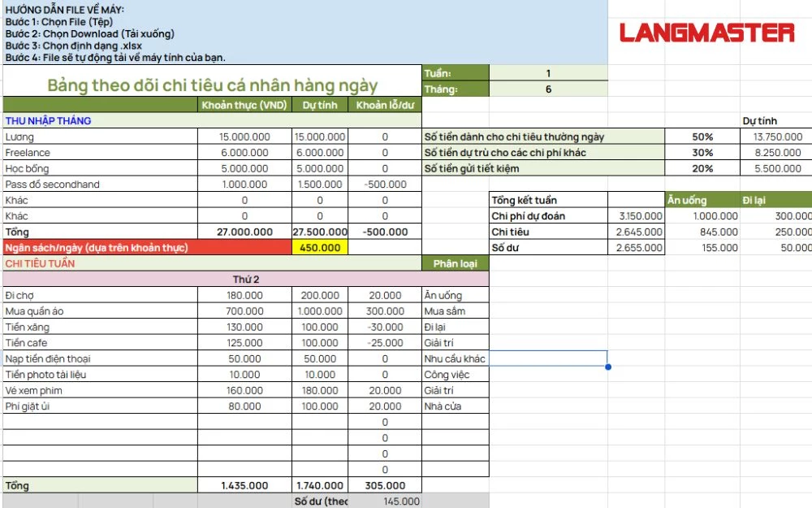Image resolution: width=812 pixels, height=508 pixels.
Task: Click the THU NHẬP THÁNG section heading
Action: point(49,121)
